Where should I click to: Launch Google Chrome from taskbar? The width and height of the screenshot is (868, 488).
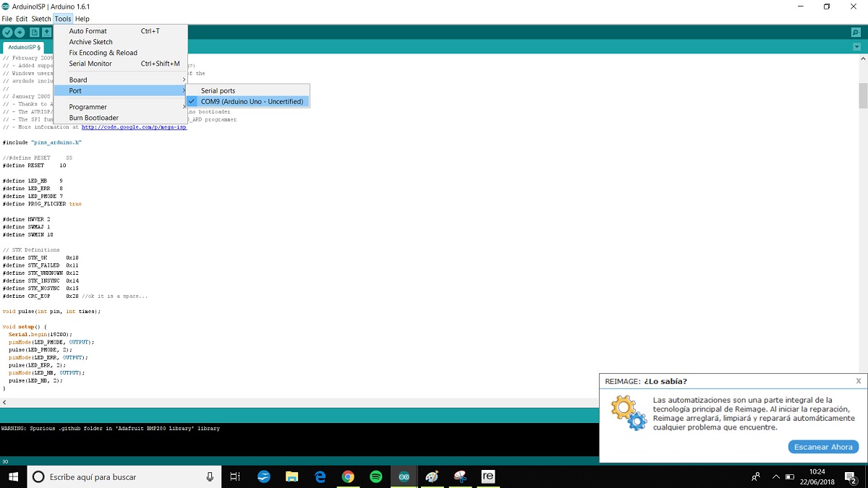click(348, 476)
